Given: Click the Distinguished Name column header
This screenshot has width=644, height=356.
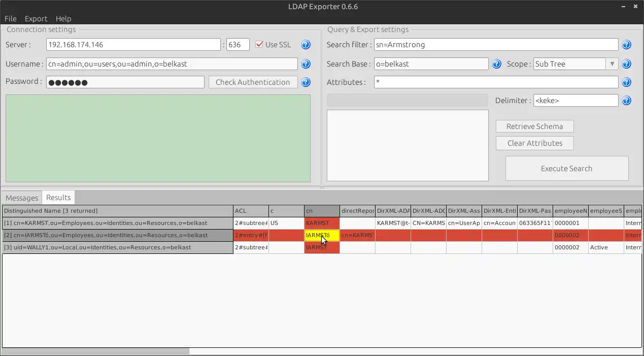Looking at the screenshot, I should (118, 211).
